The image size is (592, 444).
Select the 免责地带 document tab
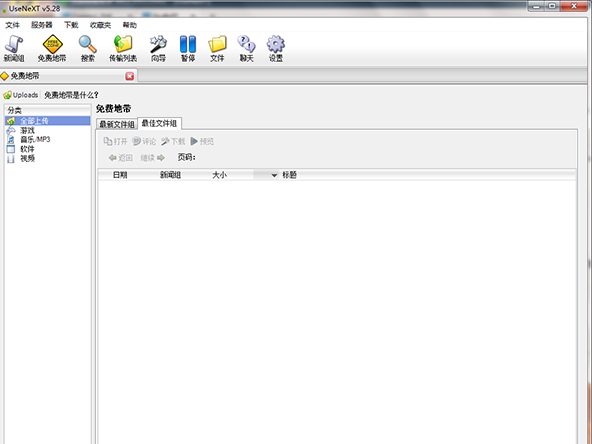[68, 76]
